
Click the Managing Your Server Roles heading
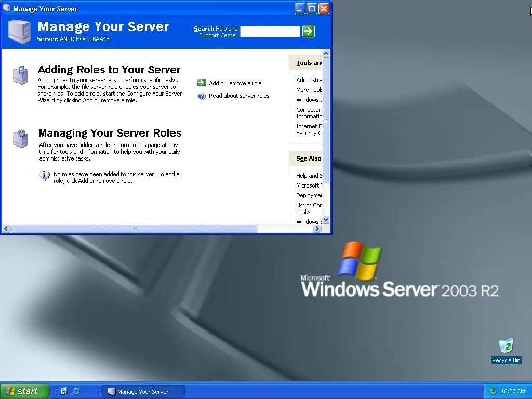click(110, 133)
